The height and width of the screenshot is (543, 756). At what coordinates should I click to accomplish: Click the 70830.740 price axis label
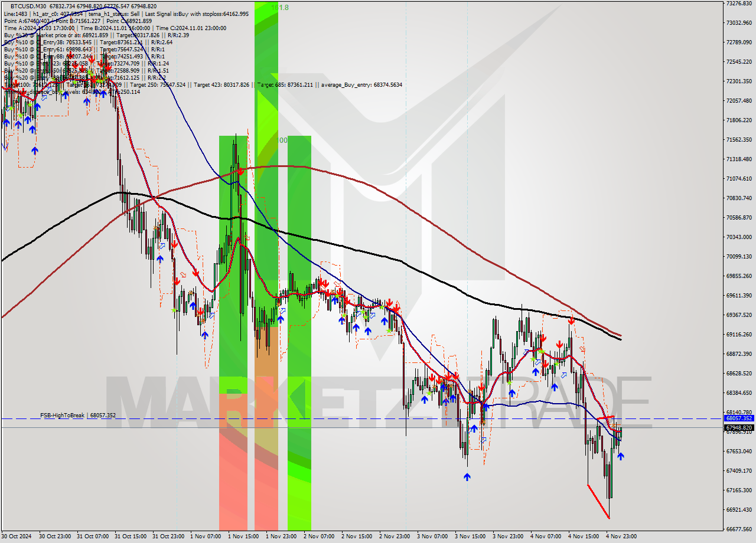click(x=739, y=198)
